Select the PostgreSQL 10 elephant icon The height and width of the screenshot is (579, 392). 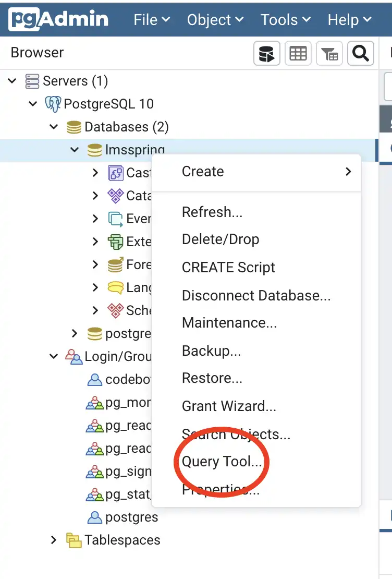(x=53, y=104)
